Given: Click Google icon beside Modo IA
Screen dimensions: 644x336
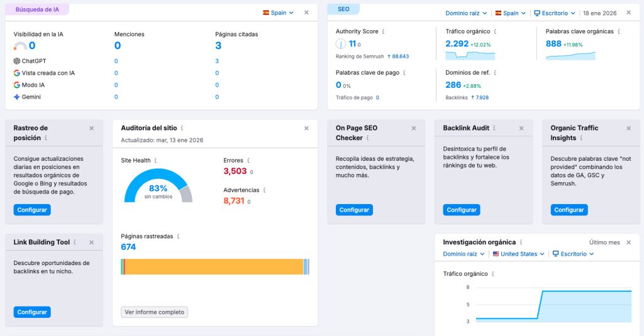Looking at the screenshot, I should click(17, 85).
